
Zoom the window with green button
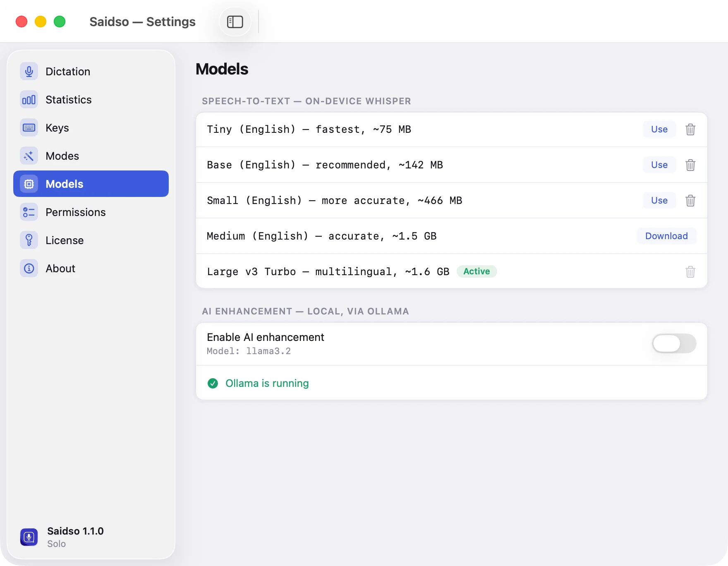(x=60, y=22)
